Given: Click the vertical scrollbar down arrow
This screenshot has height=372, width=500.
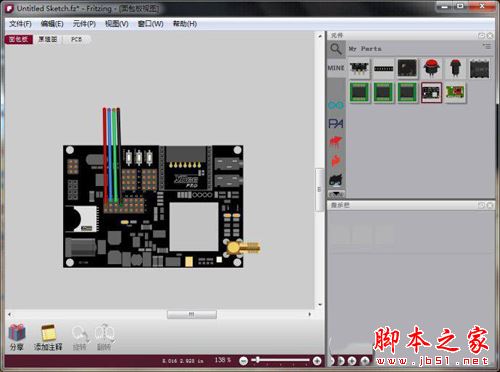Looking at the screenshot, I should coord(320,304).
